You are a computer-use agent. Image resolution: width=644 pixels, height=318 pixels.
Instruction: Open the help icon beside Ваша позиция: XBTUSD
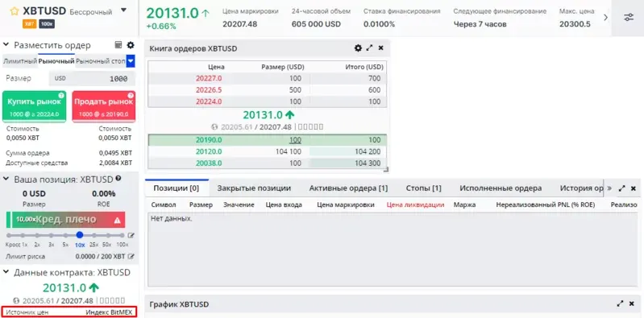pos(118,179)
